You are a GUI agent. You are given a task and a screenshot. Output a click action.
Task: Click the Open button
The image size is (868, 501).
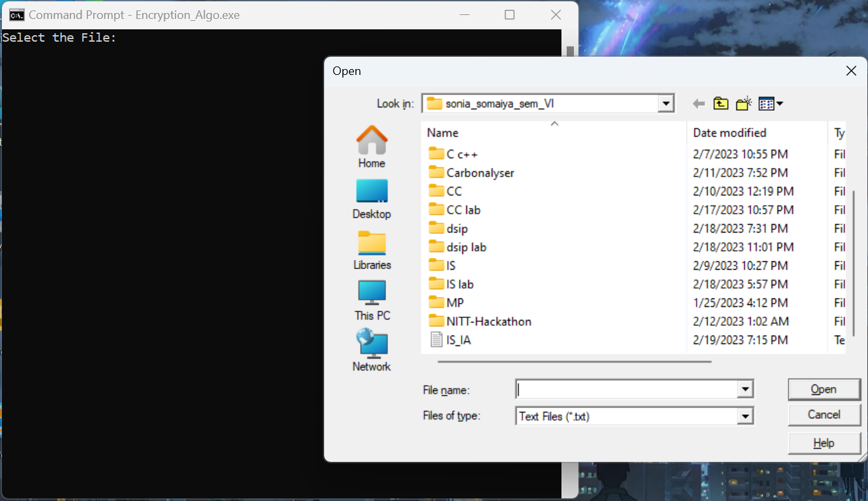824,389
